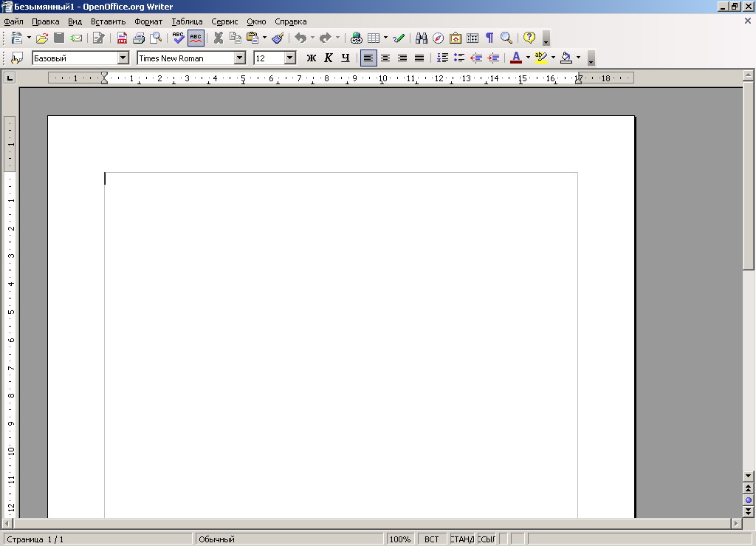The image size is (756, 546).
Task: Open the Gallery icon in toolbar
Action: click(x=456, y=38)
